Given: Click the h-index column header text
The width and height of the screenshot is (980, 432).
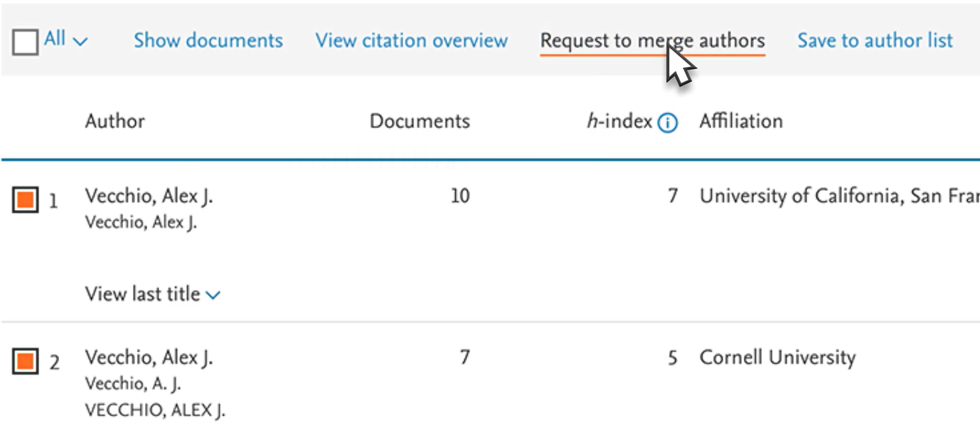Looking at the screenshot, I should pyautogui.click(x=619, y=122).
